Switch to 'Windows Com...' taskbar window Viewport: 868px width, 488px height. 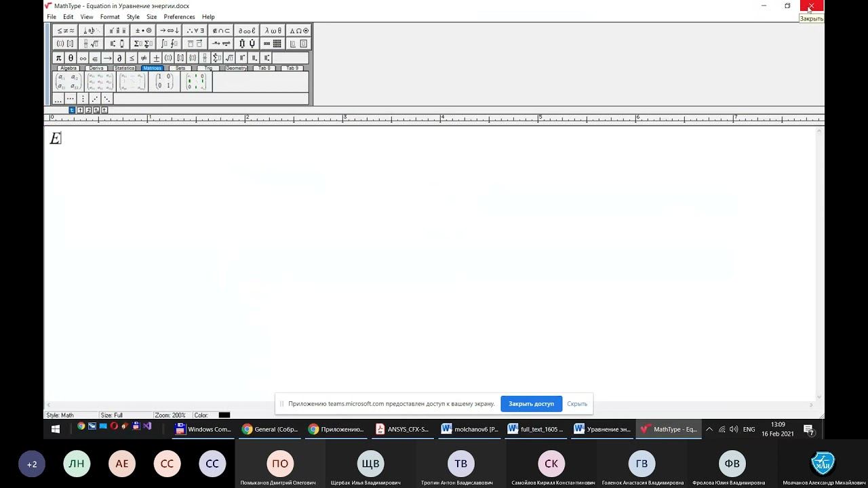click(x=203, y=429)
